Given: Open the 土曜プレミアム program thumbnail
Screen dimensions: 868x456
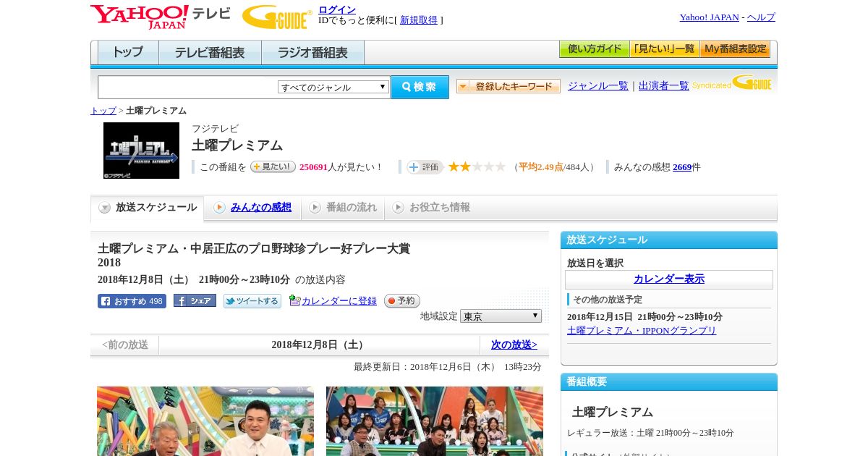Looking at the screenshot, I should [x=141, y=151].
